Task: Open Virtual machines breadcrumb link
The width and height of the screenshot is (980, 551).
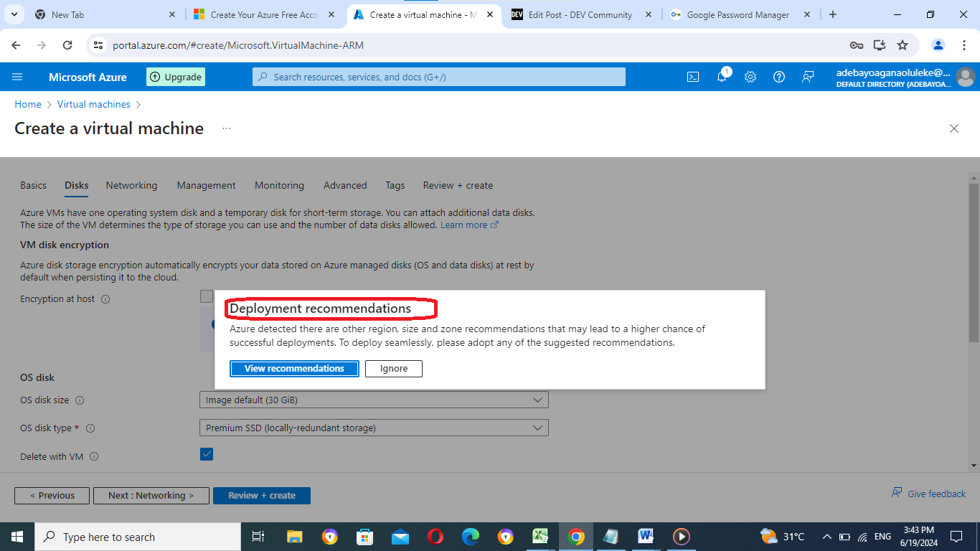Action: [94, 105]
